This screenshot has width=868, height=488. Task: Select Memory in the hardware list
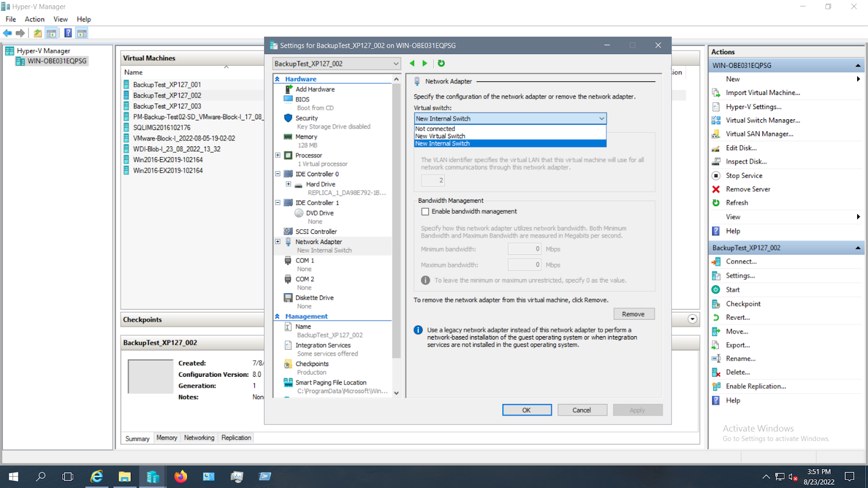306,137
